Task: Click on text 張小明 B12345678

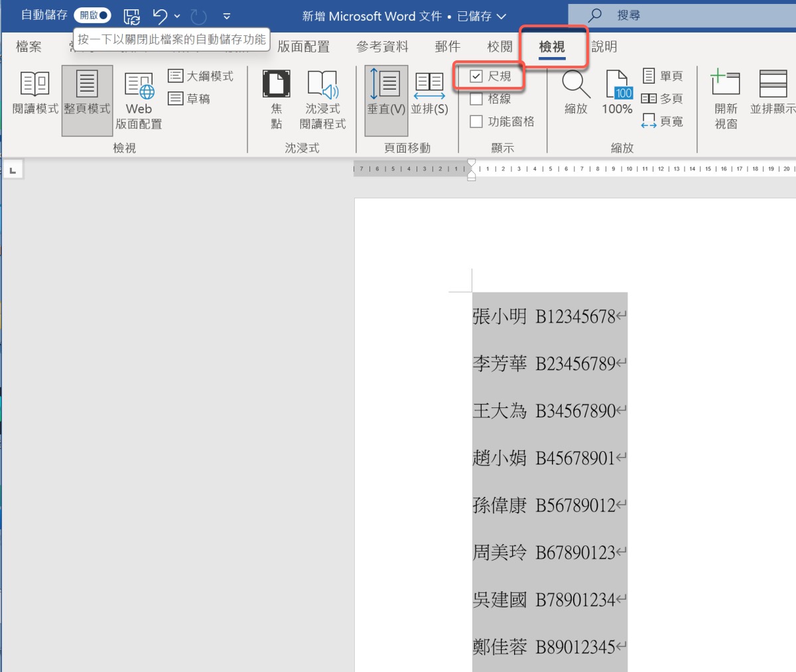Action: point(544,316)
